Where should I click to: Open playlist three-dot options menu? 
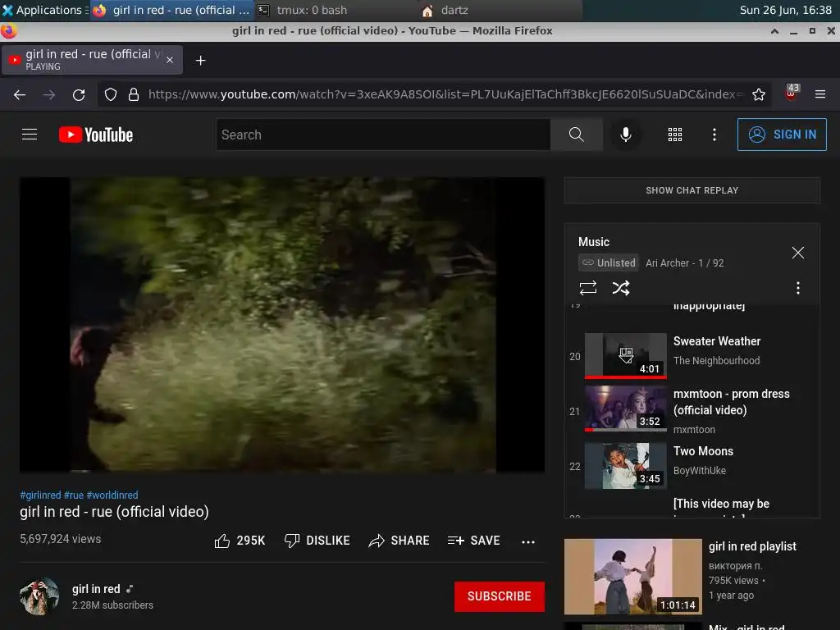tap(797, 288)
